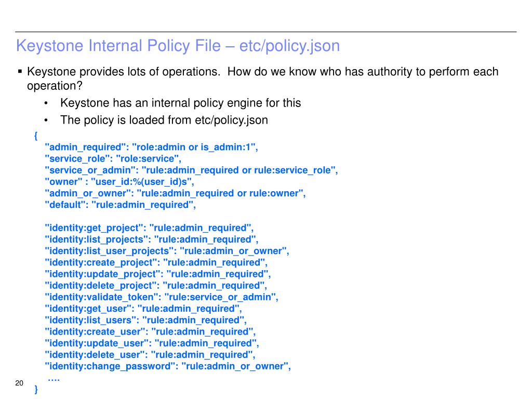Click the "identity:get_user" line

click(x=143, y=309)
